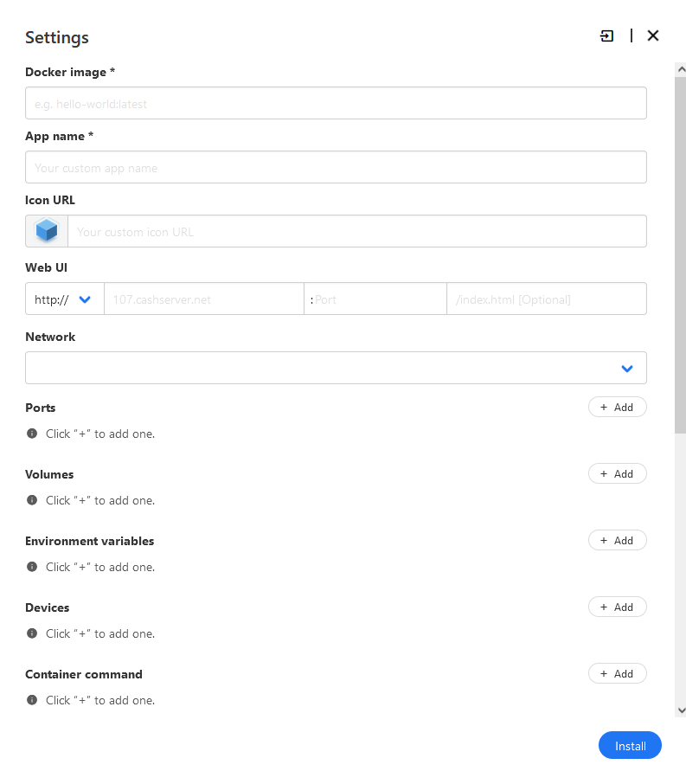This screenshot has height=784, width=686.
Task: Click info icon under Devices section
Action: tap(32, 633)
